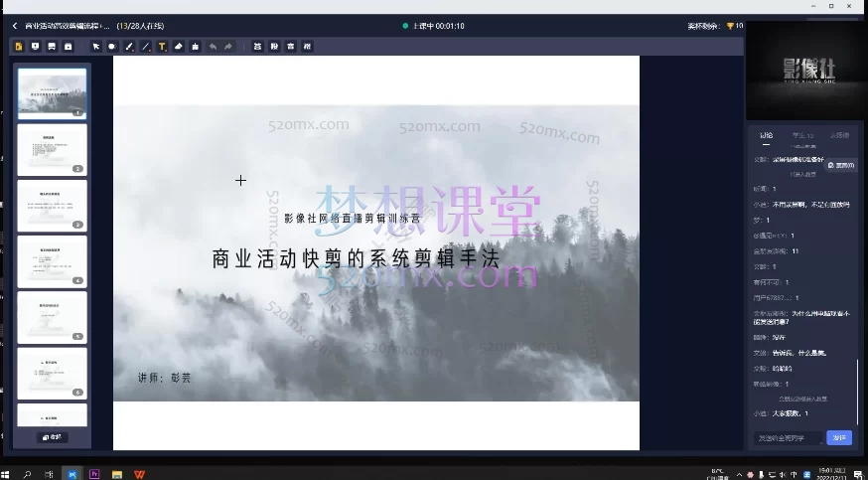Click the chat message input field
This screenshot has height=480, width=868.
point(788,438)
